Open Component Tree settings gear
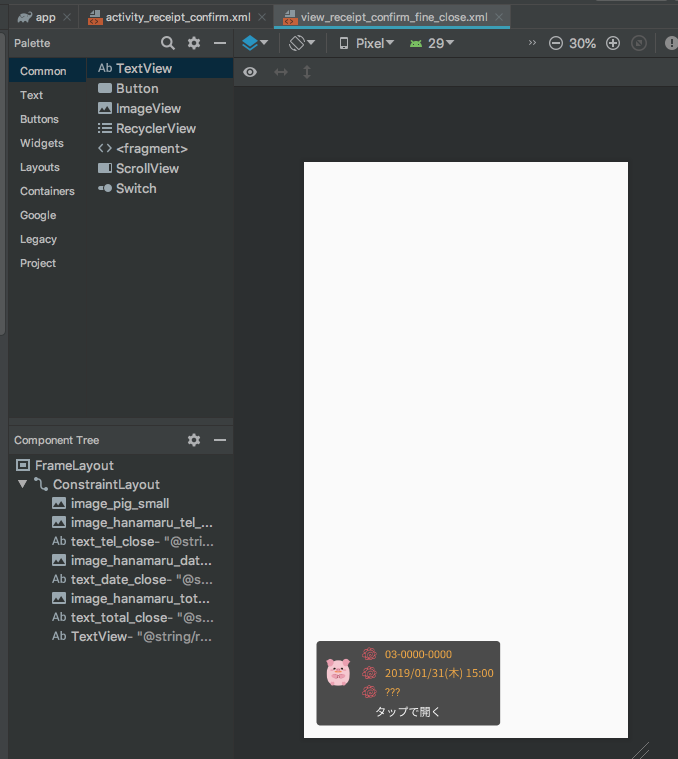This screenshot has width=678, height=759. (x=194, y=440)
